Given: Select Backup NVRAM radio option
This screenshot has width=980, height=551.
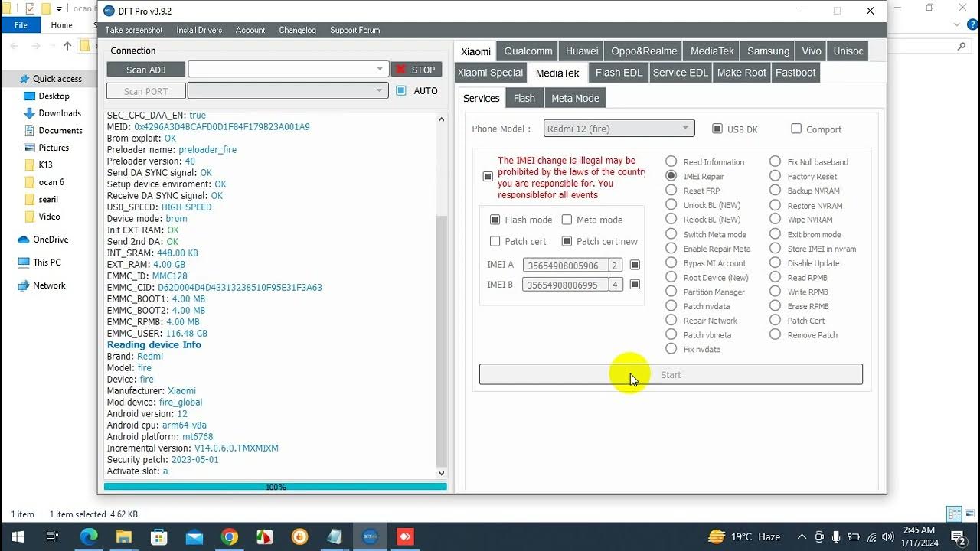Looking at the screenshot, I should tap(775, 191).
